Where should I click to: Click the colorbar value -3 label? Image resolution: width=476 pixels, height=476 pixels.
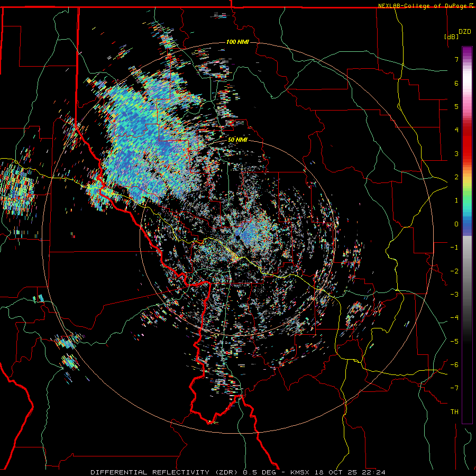tap(454, 295)
